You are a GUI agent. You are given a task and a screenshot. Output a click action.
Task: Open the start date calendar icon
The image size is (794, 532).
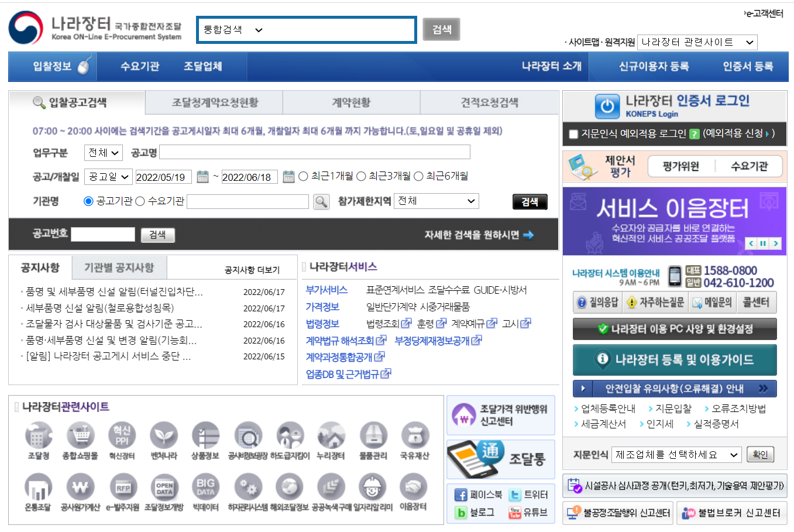pos(202,176)
